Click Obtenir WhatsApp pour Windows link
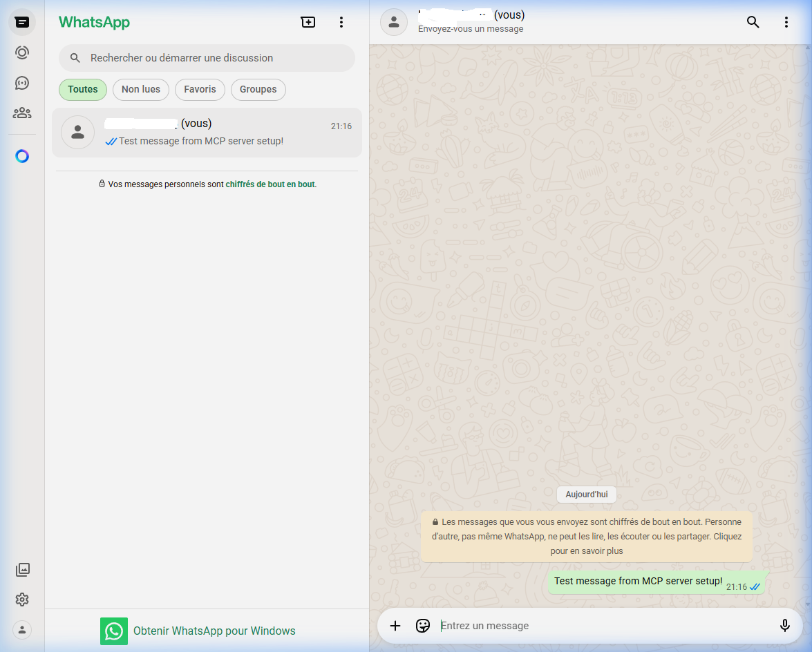Viewport: 812px width, 652px height. tap(214, 631)
